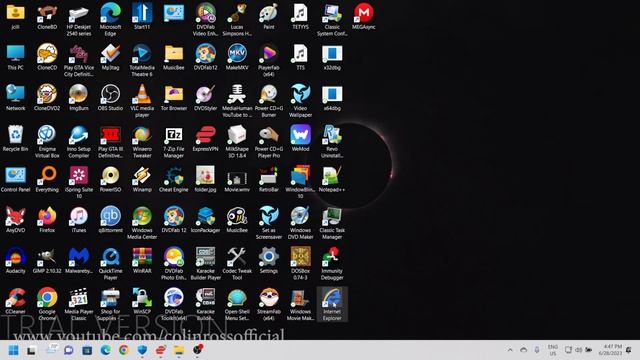This screenshot has width=640, height=360.
Task: Select the Mp3tag desktop icon
Action: (110, 58)
